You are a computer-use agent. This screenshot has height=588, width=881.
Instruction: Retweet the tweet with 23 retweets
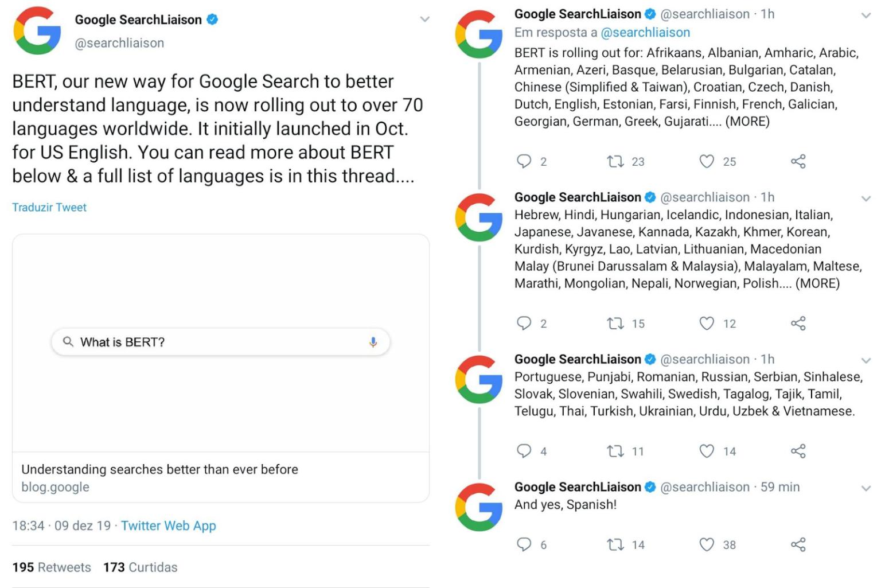pyautogui.click(x=615, y=161)
